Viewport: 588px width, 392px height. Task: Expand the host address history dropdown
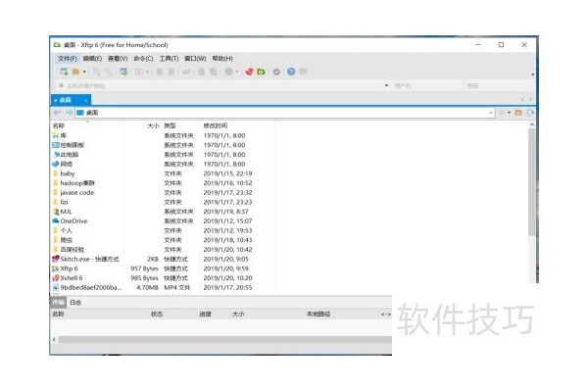pos(387,86)
